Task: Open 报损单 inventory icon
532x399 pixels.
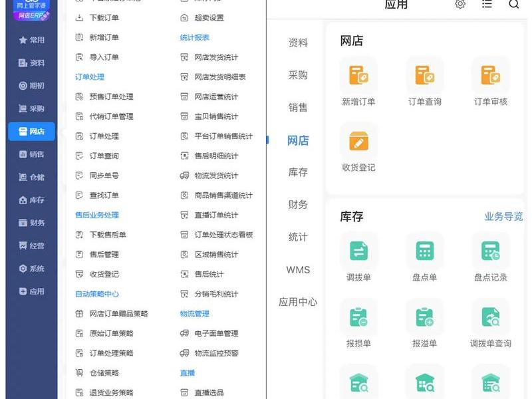Action: [358, 317]
